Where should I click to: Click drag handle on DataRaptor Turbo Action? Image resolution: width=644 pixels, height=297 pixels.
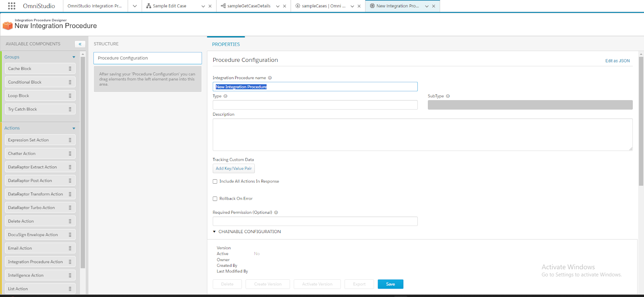(70, 208)
